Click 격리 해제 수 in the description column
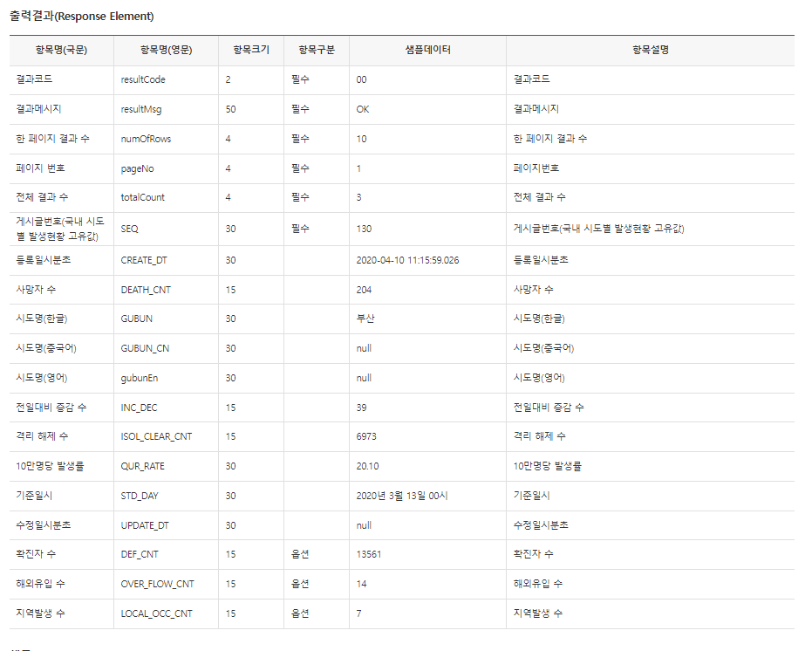 pos(540,436)
